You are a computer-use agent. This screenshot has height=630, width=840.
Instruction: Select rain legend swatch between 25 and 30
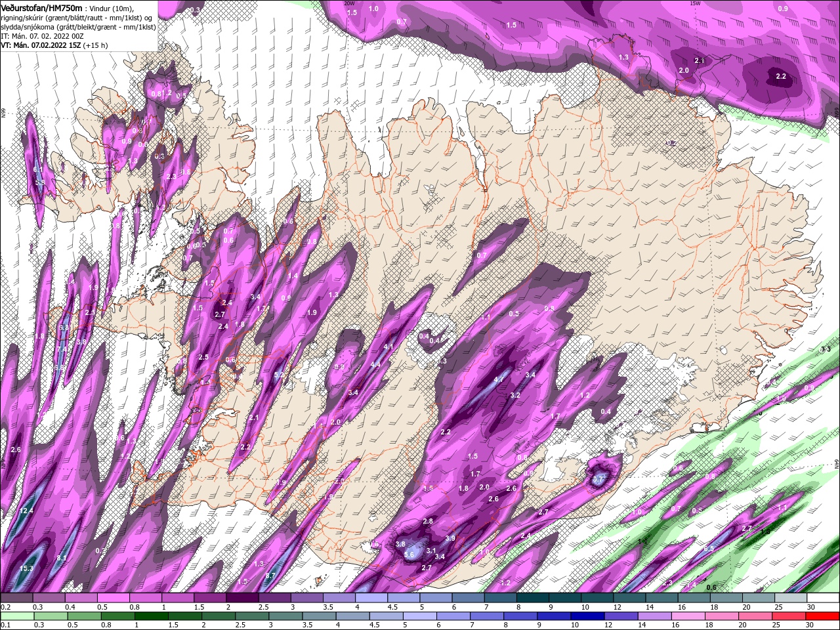click(789, 616)
